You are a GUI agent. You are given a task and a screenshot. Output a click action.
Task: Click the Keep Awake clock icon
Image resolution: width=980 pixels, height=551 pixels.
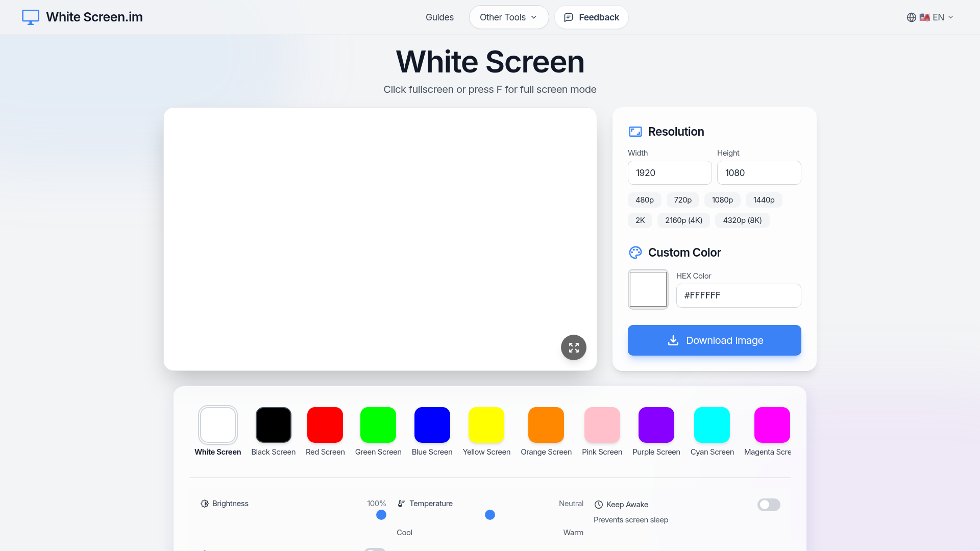point(599,505)
